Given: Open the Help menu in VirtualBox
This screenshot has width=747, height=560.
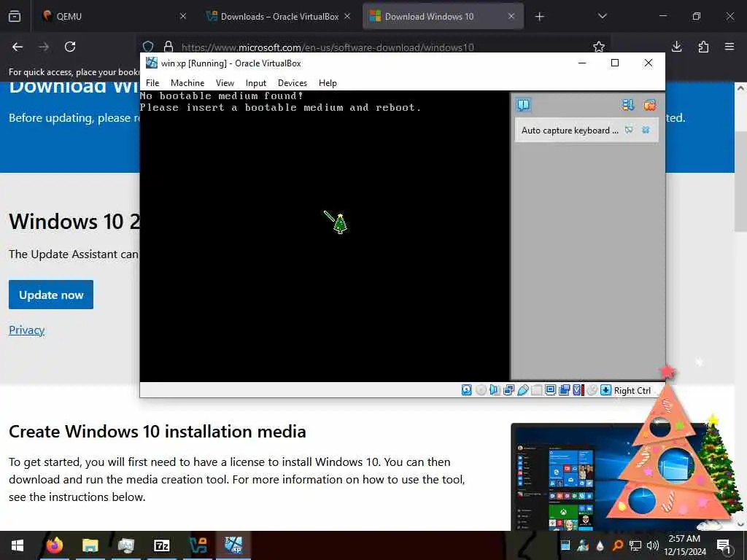Looking at the screenshot, I should pyautogui.click(x=328, y=83).
